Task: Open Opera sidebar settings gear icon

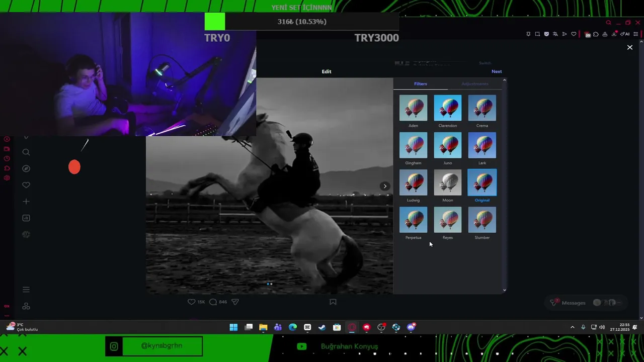Action: [7, 178]
